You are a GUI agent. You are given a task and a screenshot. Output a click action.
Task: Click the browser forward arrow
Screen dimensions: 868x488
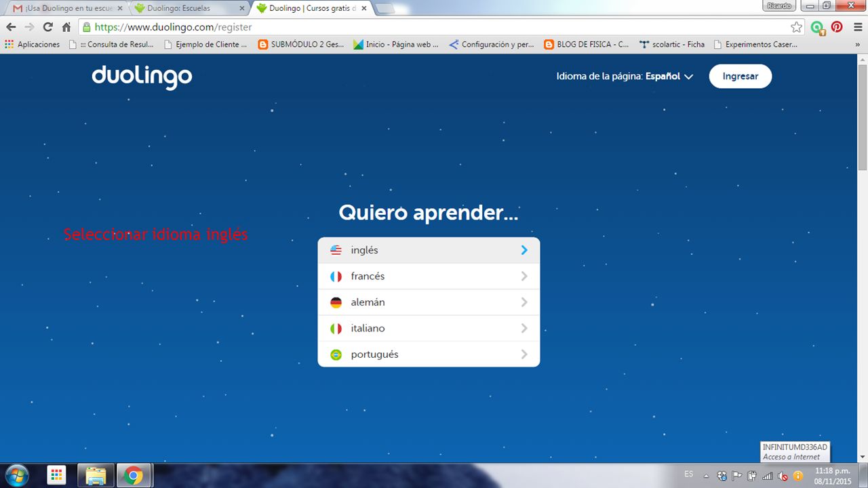coord(29,27)
